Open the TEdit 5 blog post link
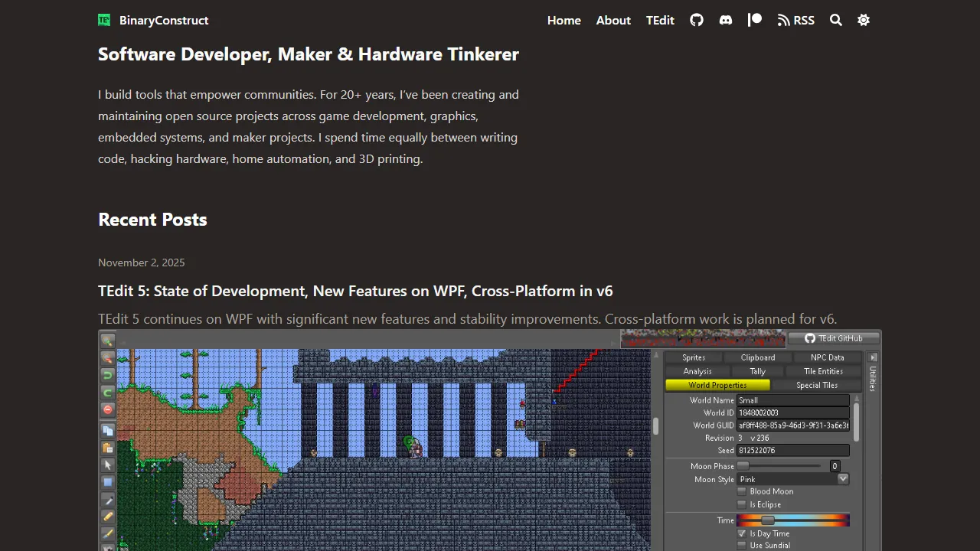Viewport: 980px width, 551px height. (355, 291)
